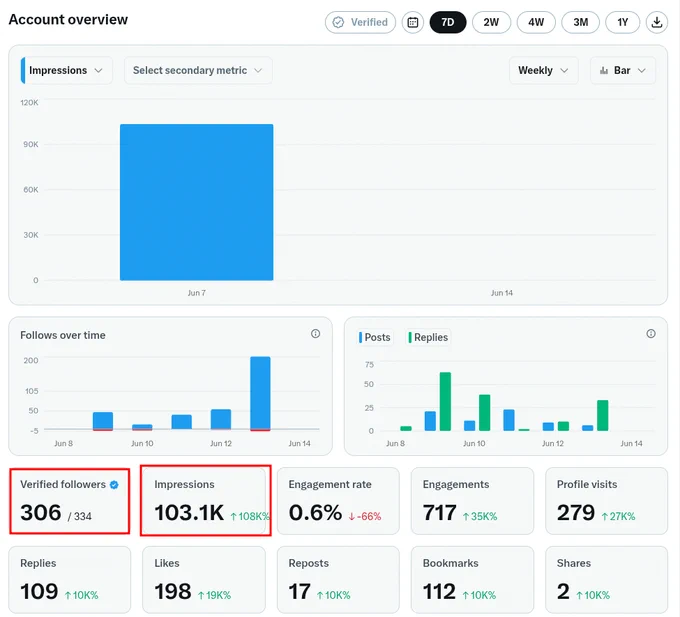Click the Jun 7 axis label
This screenshot has width=680, height=617.
tap(196, 293)
